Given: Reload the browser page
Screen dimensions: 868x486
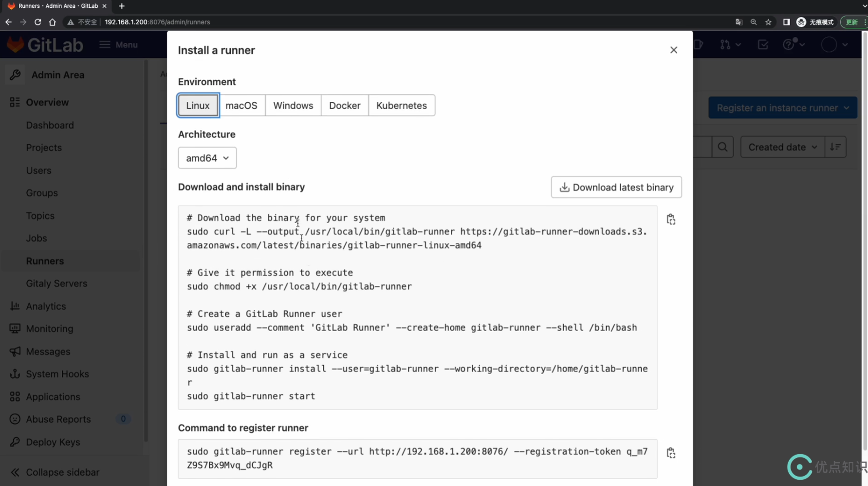Looking at the screenshot, I should (37, 22).
